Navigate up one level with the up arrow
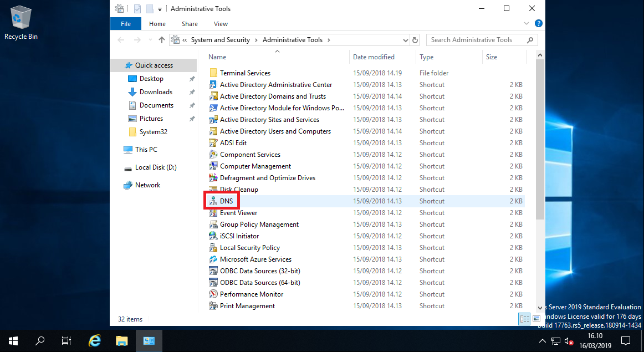This screenshot has width=644, height=352. pyautogui.click(x=161, y=40)
